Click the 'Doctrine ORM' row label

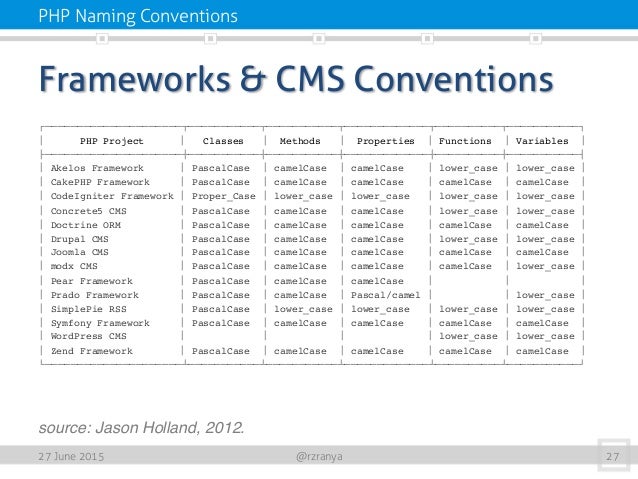(86, 225)
